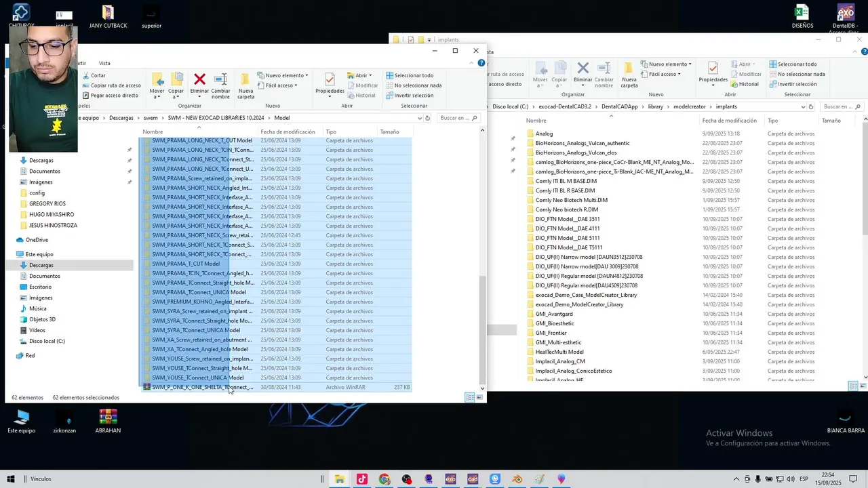Image resolution: width=868 pixels, height=488 pixels.
Task: Sort by Fecha de modificación in implants window
Action: click(x=729, y=121)
